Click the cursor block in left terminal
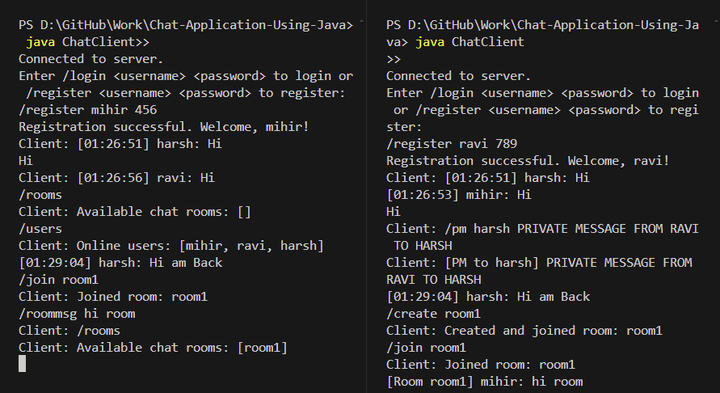The image size is (720, 393). click(x=22, y=364)
